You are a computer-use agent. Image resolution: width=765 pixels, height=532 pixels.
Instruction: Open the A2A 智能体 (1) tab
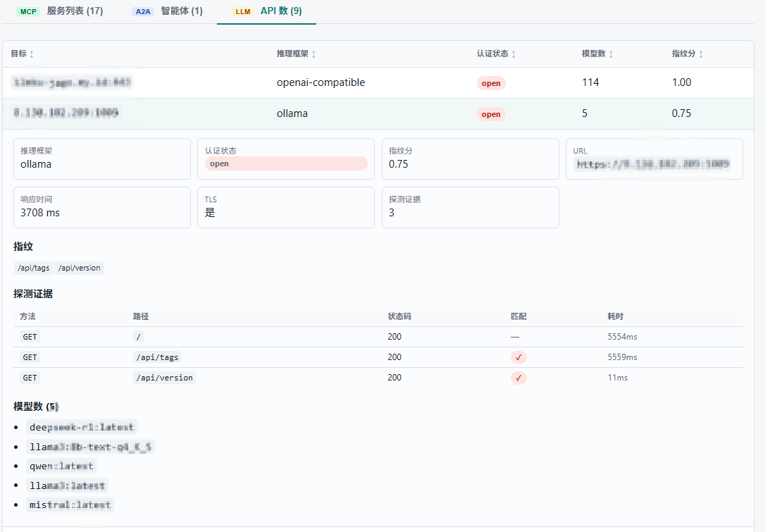pyautogui.click(x=168, y=11)
